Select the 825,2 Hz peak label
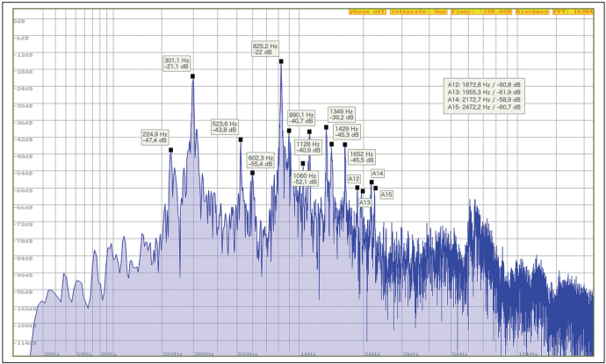The width and height of the screenshot is (606, 364). click(x=265, y=49)
